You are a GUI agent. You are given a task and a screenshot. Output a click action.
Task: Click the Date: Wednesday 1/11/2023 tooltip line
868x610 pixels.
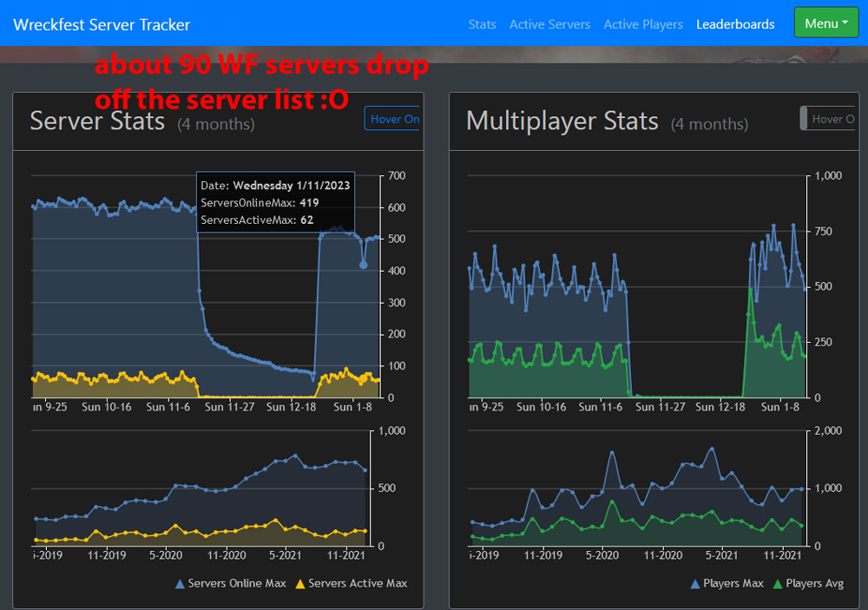[x=275, y=186]
